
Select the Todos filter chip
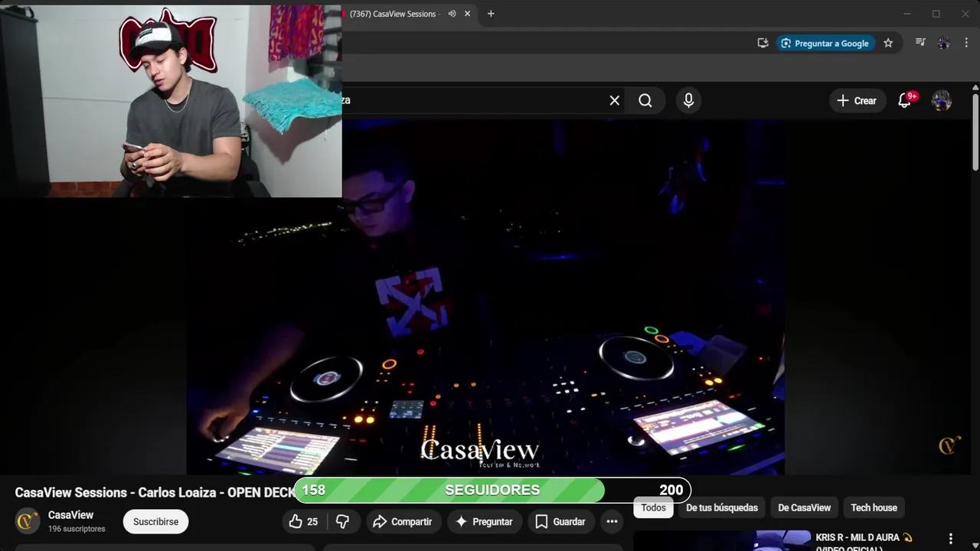(654, 508)
